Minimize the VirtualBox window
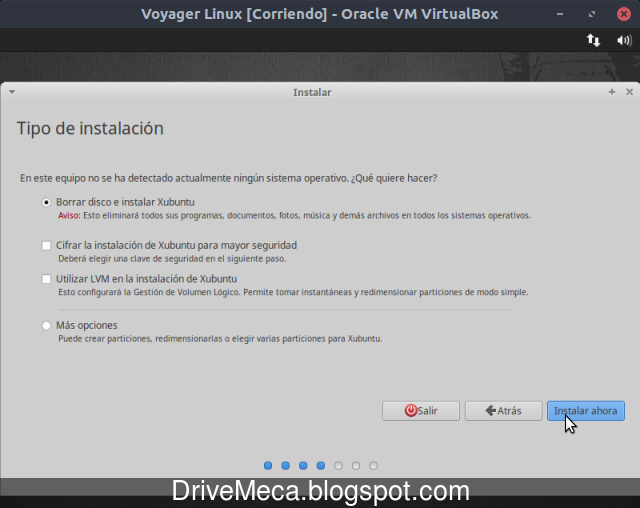 560,14
